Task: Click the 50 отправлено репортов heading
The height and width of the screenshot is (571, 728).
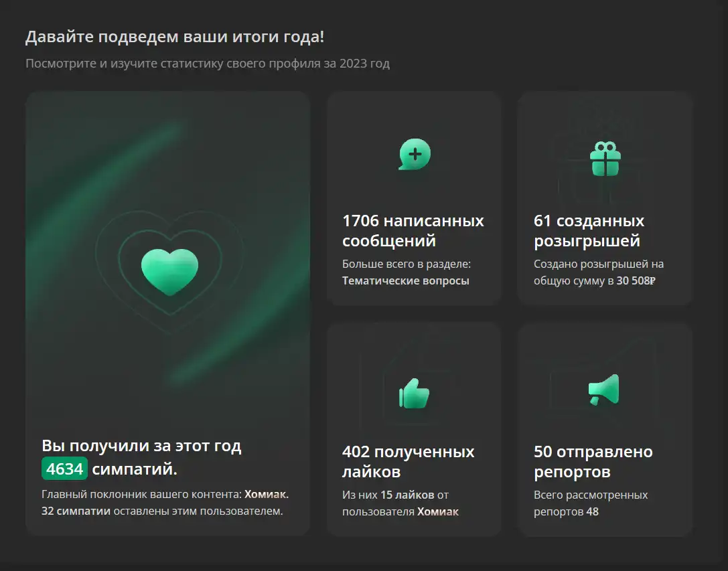Action: tap(593, 461)
